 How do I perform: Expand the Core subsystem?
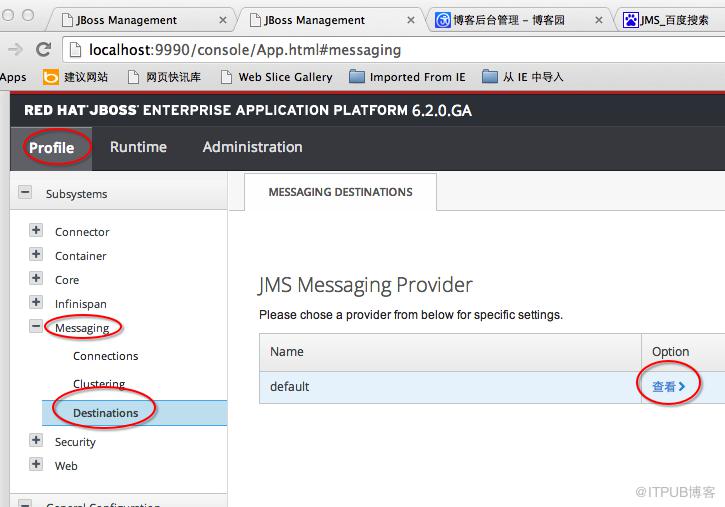click(x=36, y=278)
